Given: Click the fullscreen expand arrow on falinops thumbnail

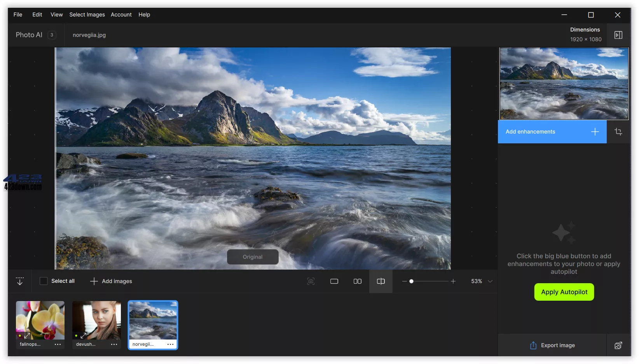Looking at the screenshot, I should pos(26,336).
